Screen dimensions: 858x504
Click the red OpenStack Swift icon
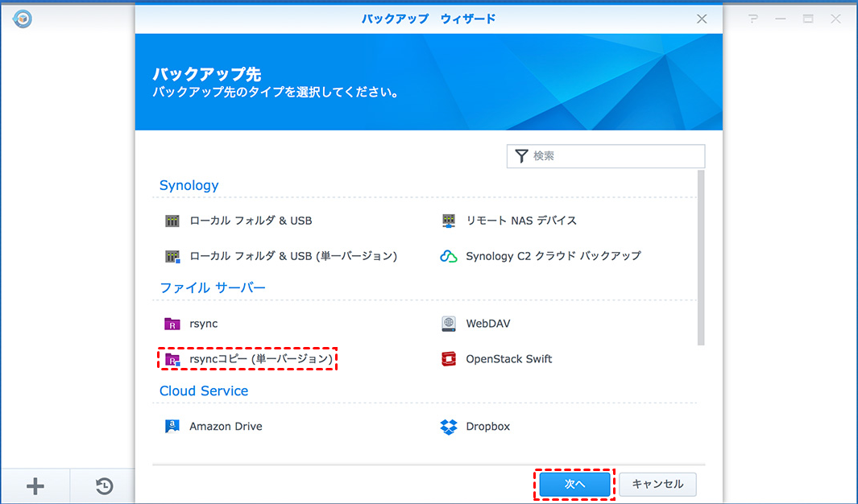click(x=449, y=359)
